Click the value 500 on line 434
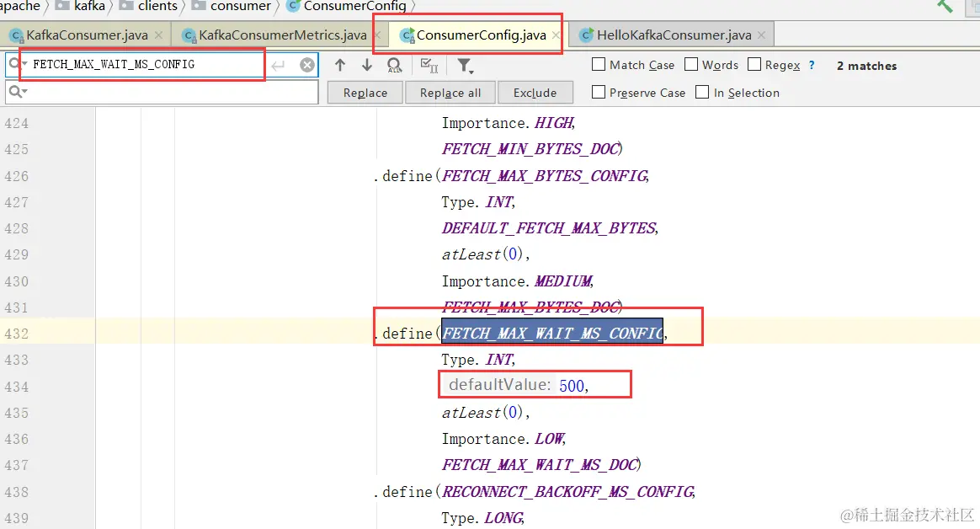 572,386
